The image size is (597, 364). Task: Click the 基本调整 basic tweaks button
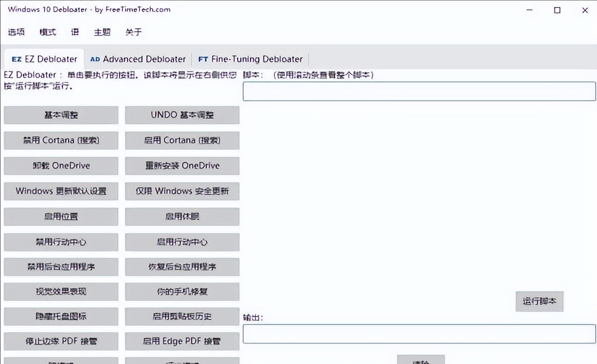pyautogui.click(x=60, y=115)
